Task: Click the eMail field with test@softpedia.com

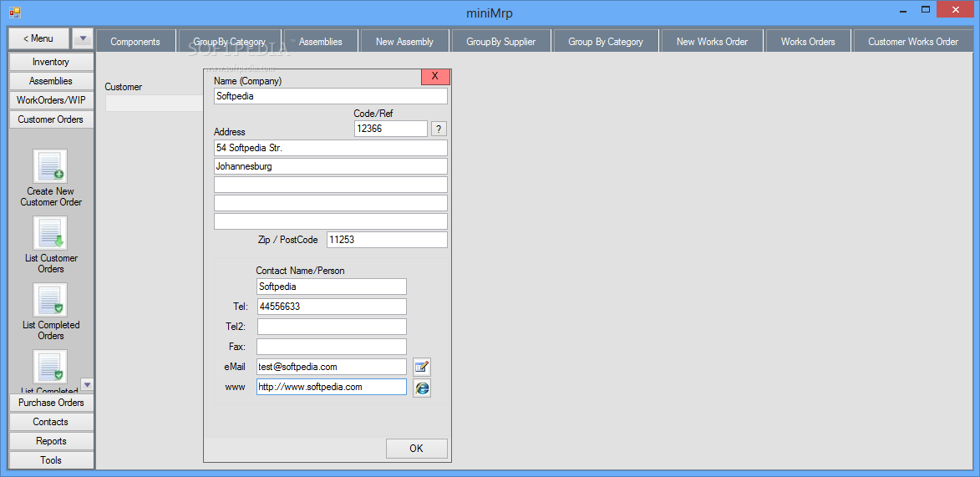Action: point(331,367)
